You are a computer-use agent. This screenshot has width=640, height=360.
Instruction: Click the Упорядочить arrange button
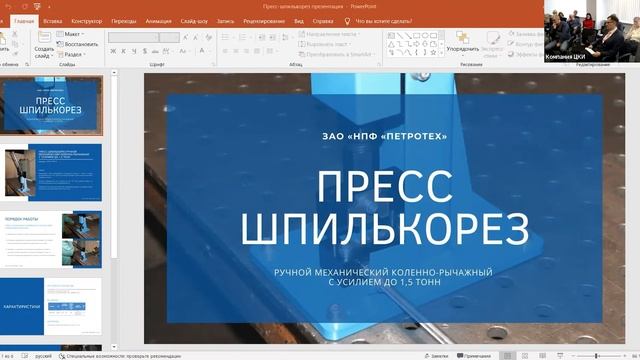[462, 43]
